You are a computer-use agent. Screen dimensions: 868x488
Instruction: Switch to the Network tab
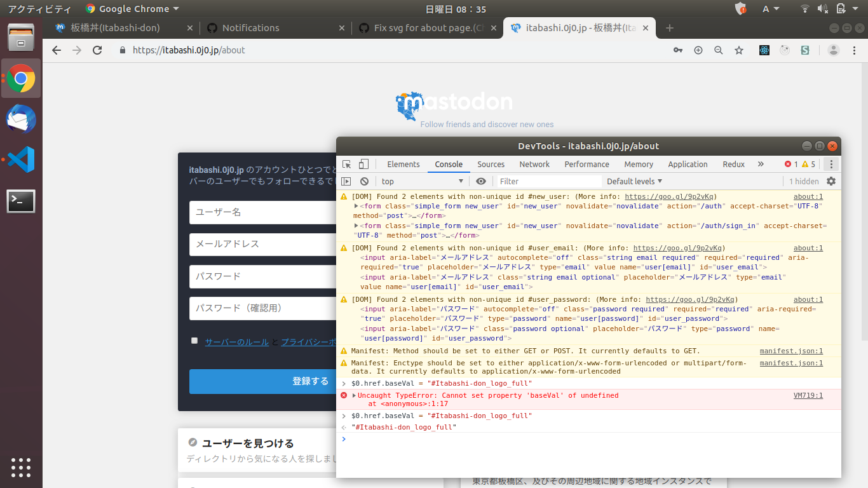tap(534, 164)
